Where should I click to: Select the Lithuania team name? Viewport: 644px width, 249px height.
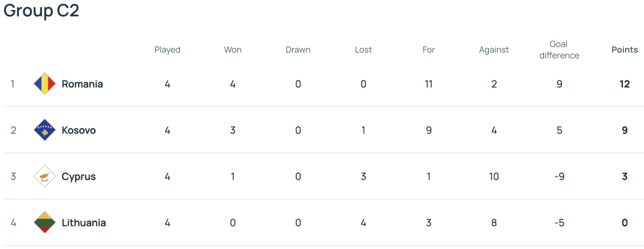pyautogui.click(x=84, y=223)
